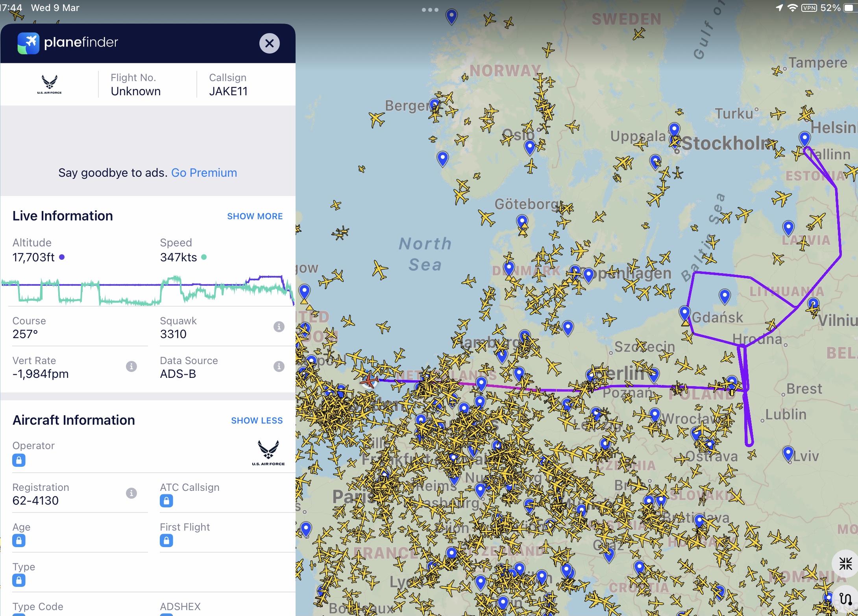Tap the ADSHEX label
This screenshot has width=858, height=616.
click(x=180, y=607)
